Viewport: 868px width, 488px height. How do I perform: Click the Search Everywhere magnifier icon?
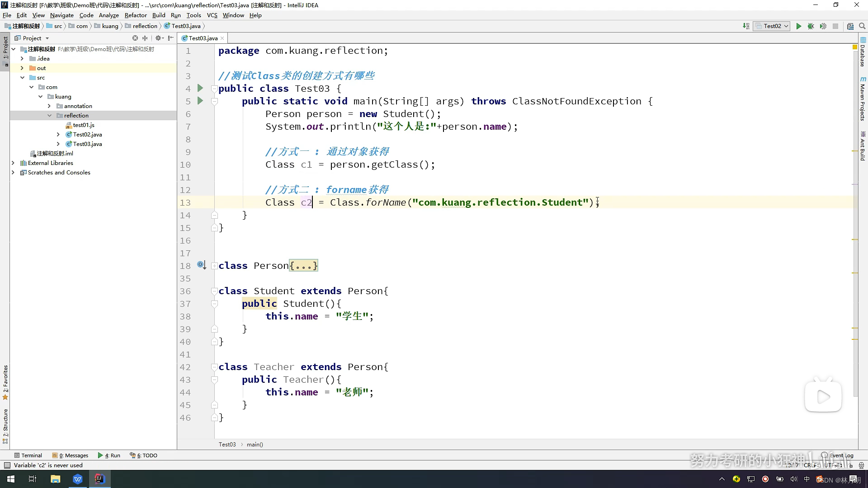pos(862,26)
